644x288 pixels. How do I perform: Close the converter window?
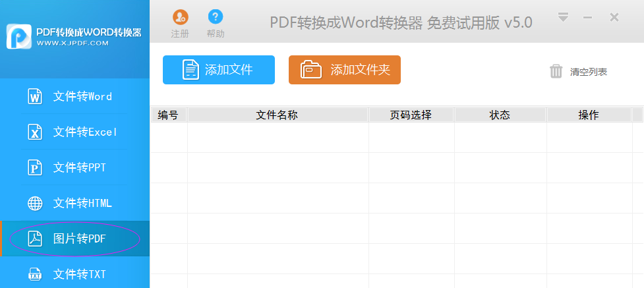click(x=614, y=17)
